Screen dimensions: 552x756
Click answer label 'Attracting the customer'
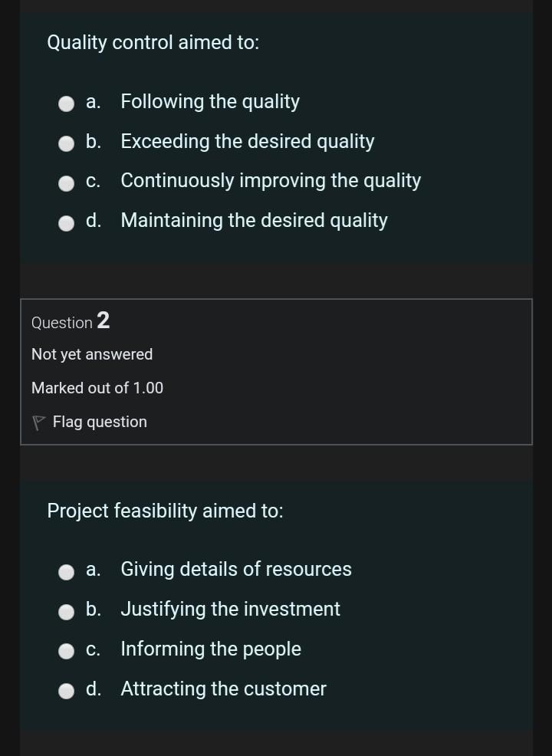coord(223,689)
